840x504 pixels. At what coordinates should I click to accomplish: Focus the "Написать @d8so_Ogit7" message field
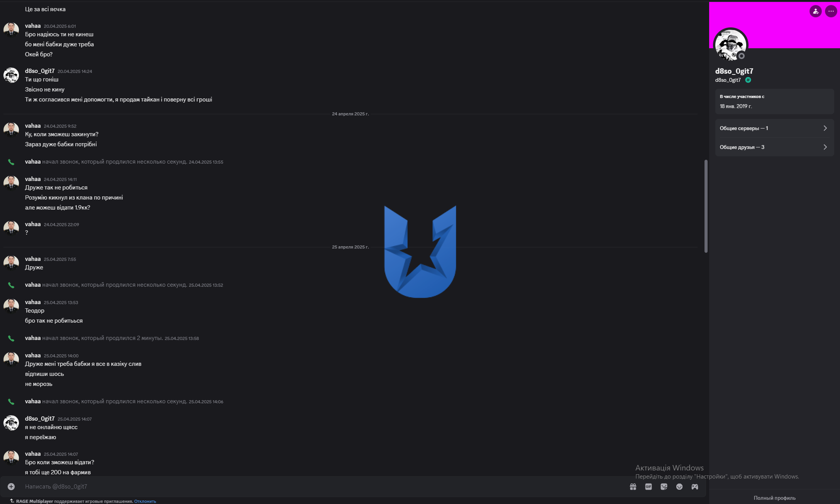point(324,487)
